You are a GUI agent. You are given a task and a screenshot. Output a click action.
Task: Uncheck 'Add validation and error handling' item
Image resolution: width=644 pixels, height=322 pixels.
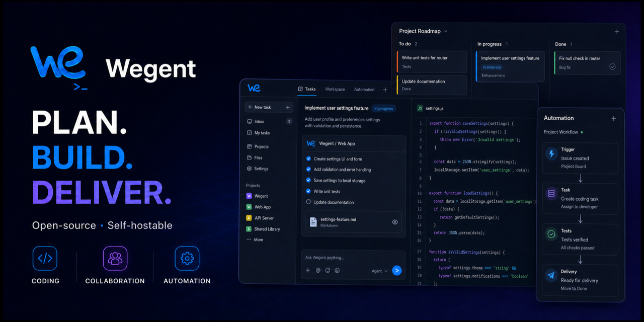309,170
